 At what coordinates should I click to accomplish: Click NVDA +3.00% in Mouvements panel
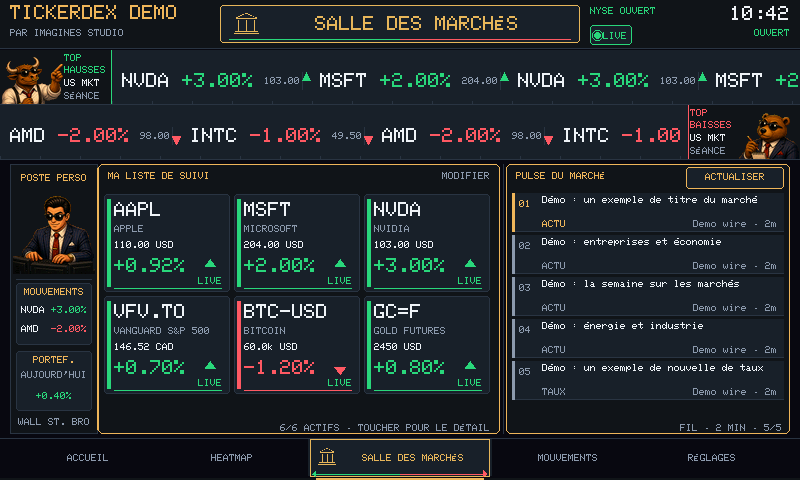point(54,310)
